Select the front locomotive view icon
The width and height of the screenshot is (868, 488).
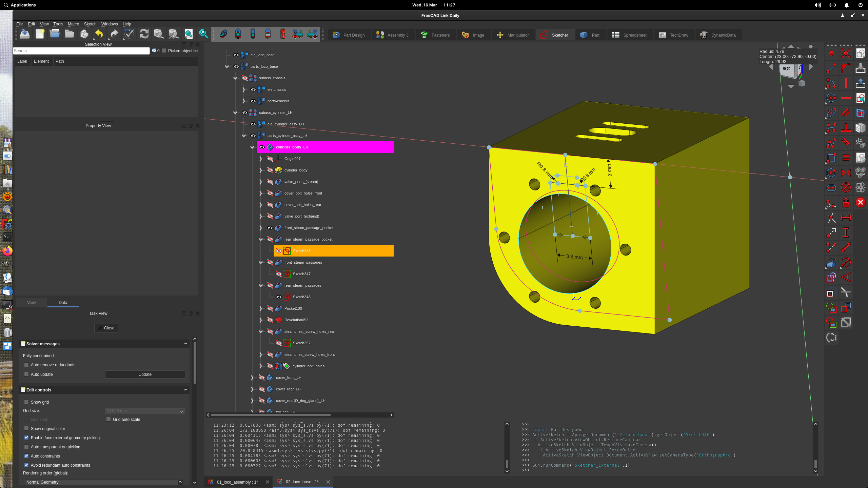(x=238, y=34)
